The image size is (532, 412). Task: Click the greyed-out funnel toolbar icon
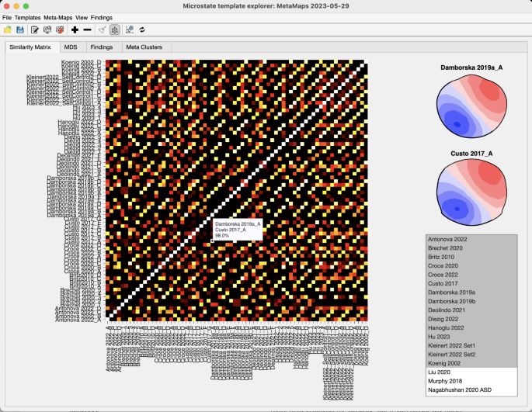point(102,29)
